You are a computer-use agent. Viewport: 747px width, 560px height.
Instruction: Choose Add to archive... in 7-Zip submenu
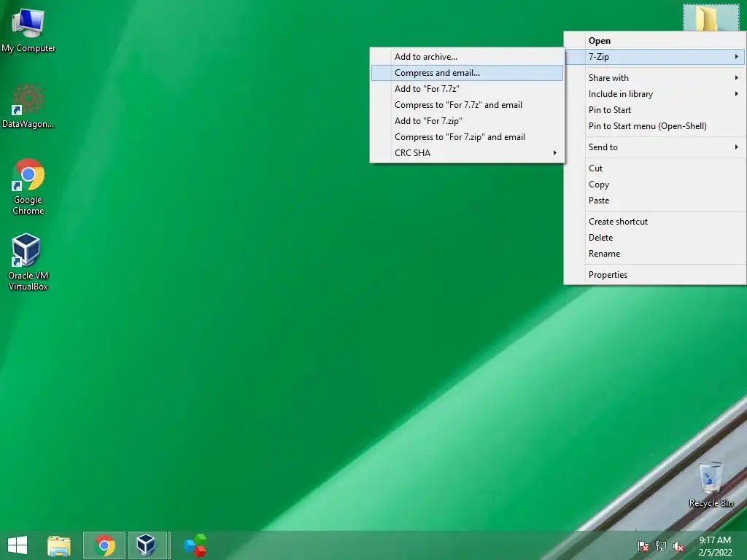point(467,57)
